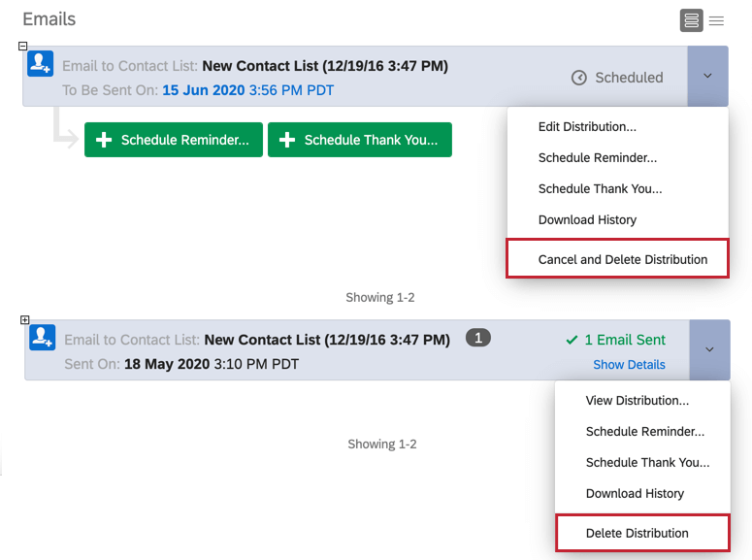Click the badge showing 1 on sent email
The height and width of the screenshot is (560, 752).
coord(477,338)
